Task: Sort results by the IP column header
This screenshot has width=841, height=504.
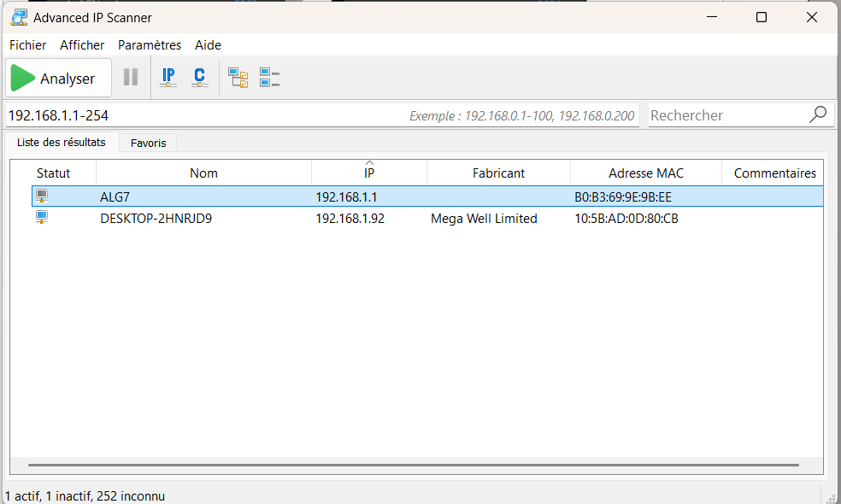Action: coord(369,173)
